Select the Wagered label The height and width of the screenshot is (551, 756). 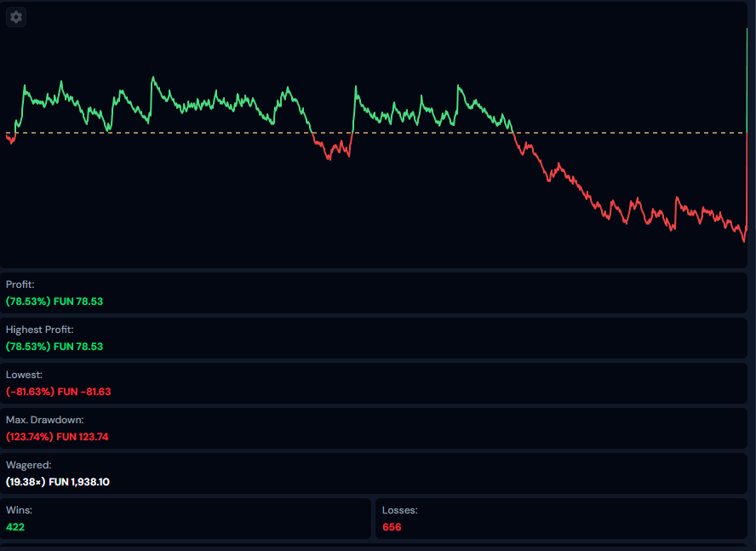(29, 465)
